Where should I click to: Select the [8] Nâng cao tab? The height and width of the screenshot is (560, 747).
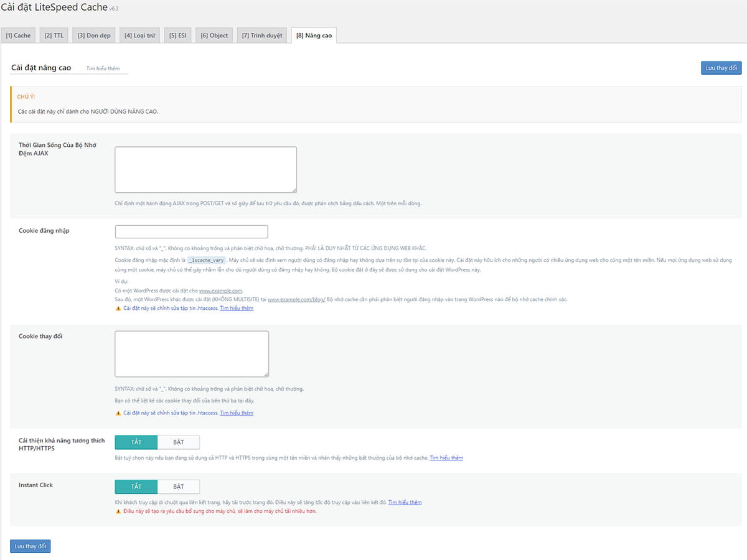click(x=314, y=35)
